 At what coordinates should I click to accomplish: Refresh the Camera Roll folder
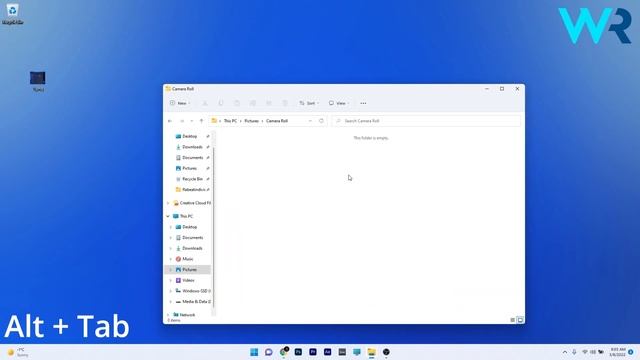pyautogui.click(x=321, y=121)
